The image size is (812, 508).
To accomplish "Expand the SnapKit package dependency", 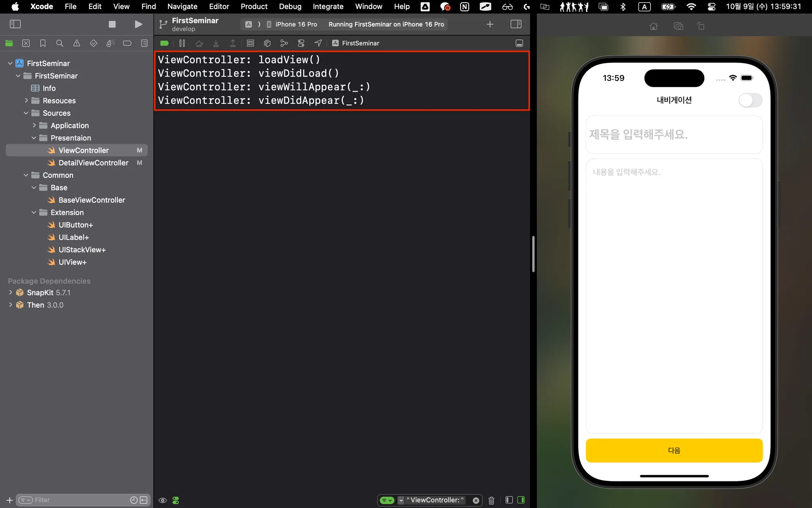I will click(x=10, y=292).
